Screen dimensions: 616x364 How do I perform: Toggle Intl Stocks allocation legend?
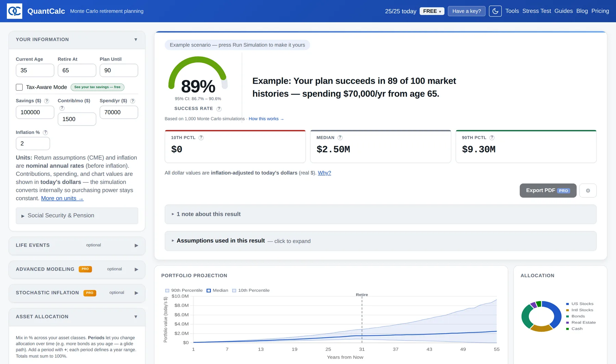579,310
